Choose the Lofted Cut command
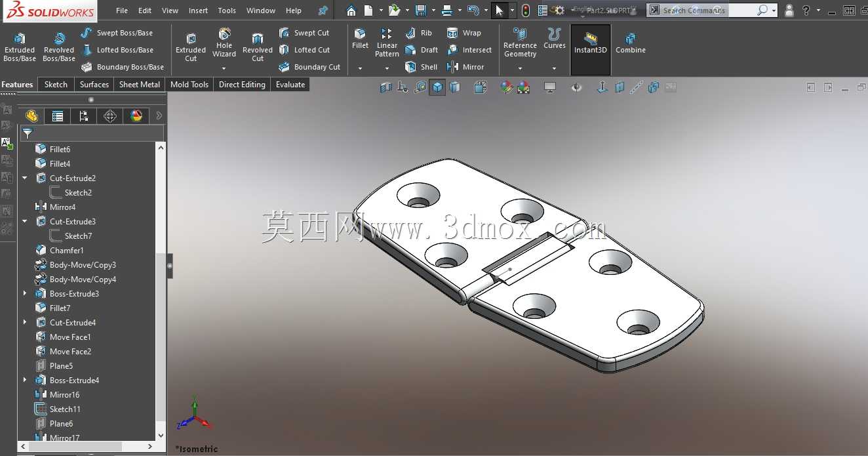 coord(304,50)
